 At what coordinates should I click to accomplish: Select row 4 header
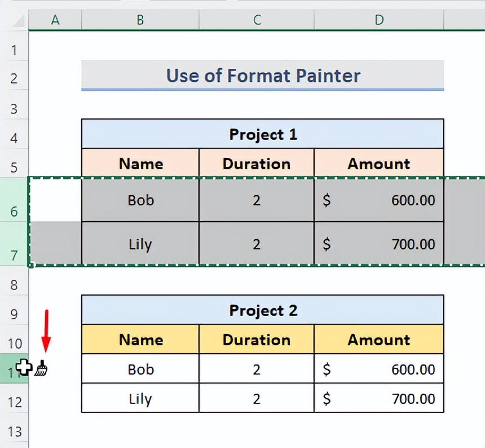coord(14,134)
